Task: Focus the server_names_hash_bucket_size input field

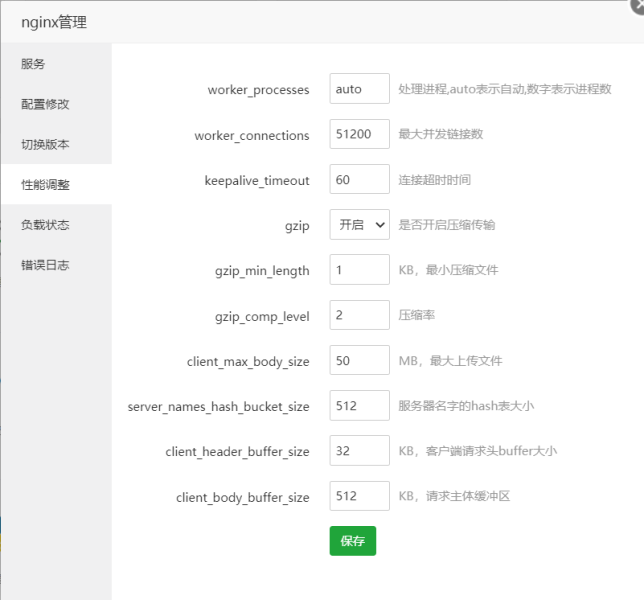Action: tap(359, 406)
